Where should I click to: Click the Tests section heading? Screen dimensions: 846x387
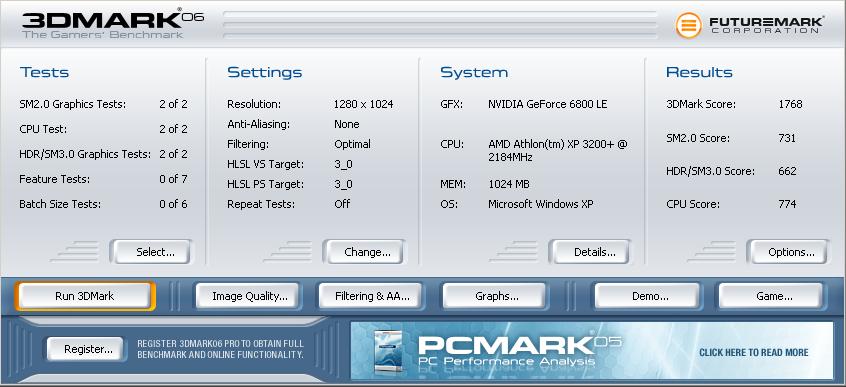coord(44,72)
